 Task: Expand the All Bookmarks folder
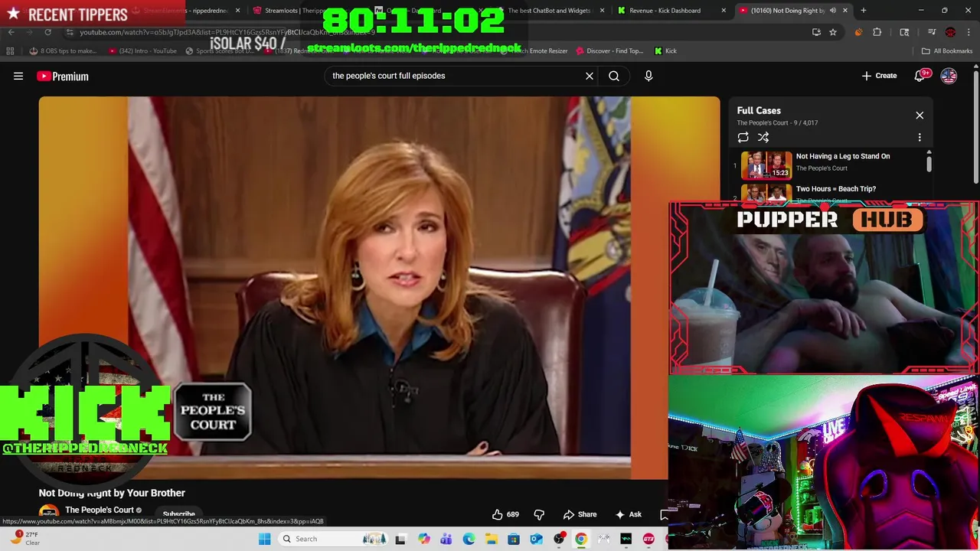[947, 51]
